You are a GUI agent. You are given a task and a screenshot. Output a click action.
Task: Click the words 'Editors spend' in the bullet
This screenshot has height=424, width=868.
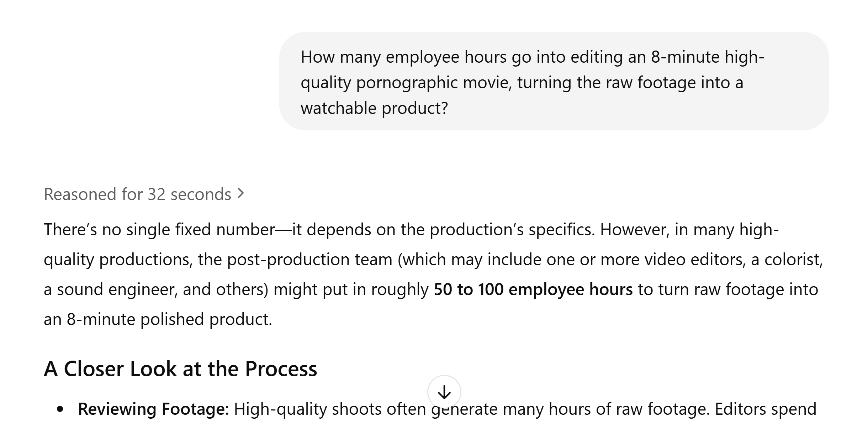point(766,409)
